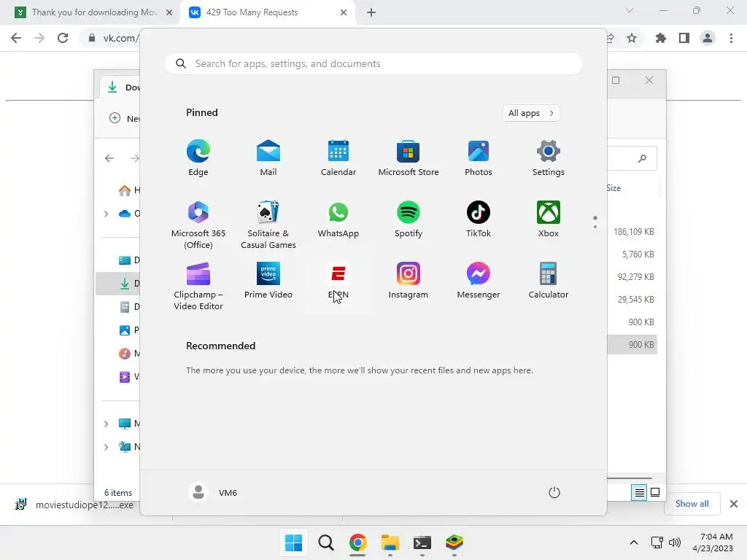This screenshot has height=560, width=747.
Task: Click the Windows Start button on taskbar
Action: [x=293, y=542]
